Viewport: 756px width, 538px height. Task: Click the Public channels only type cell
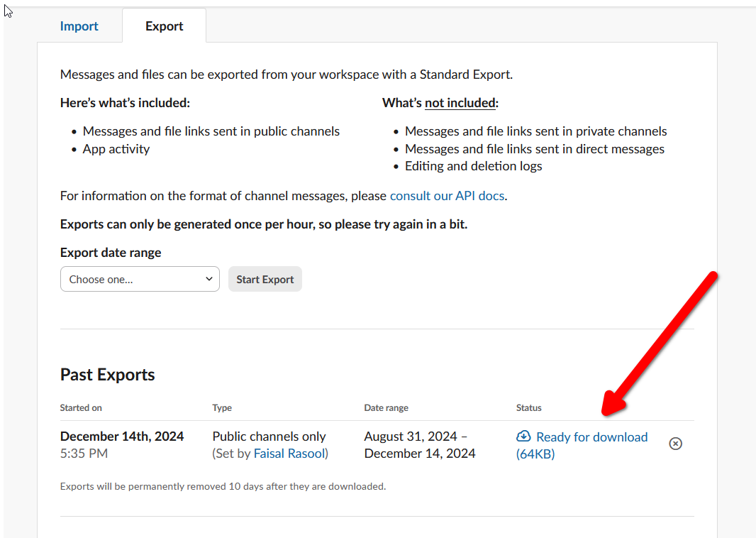(269, 437)
